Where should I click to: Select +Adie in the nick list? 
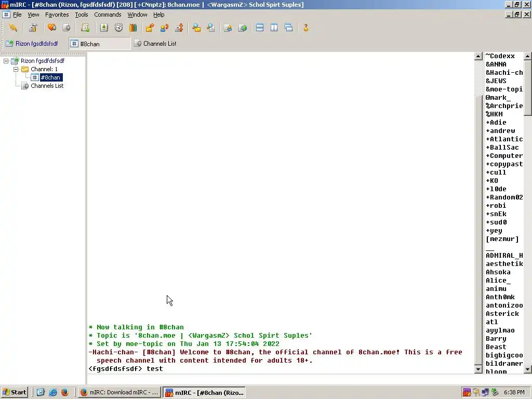tap(496, 123)
